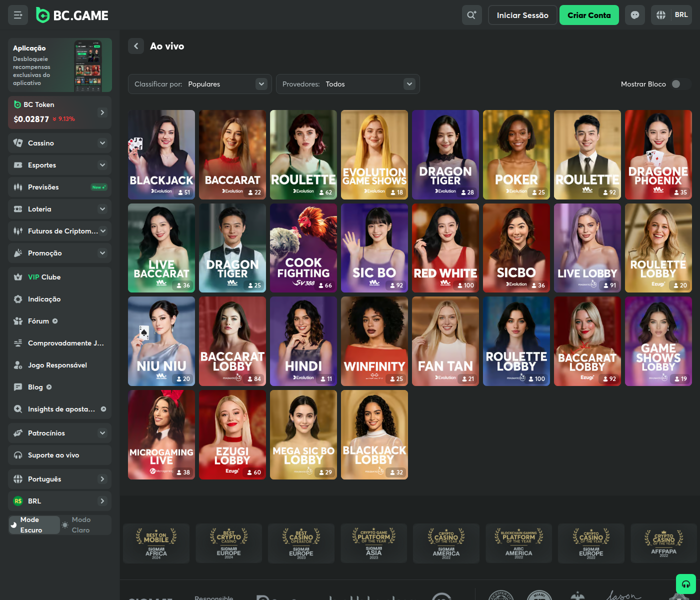700x600 pixels.
Task: Click the BC.GAME logo
Action: [x=72, y=15]
